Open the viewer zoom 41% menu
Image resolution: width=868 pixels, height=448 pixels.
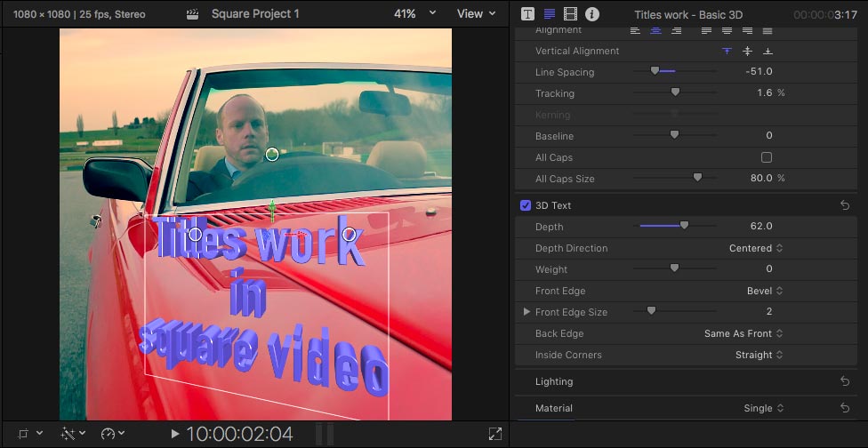pyautogui.click(x=414, y=14)
